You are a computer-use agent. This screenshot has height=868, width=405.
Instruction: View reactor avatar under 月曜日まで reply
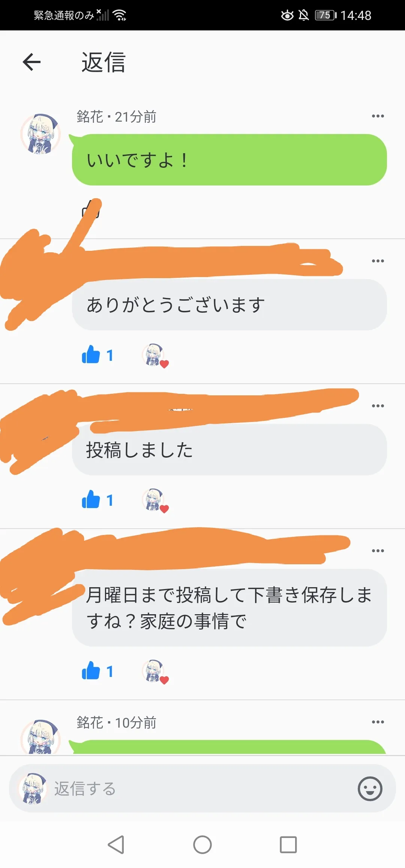pyautogui.click(x=154, y=671)
